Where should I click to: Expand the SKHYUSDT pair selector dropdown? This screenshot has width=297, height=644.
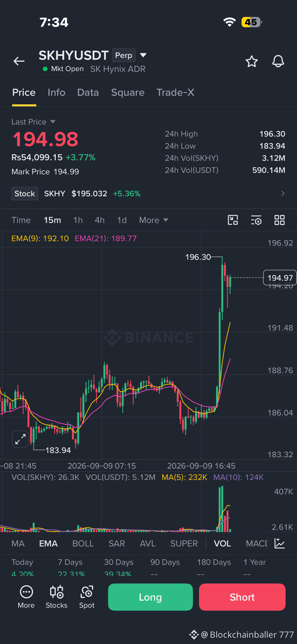pyautogui.click(x=143, y=55)
